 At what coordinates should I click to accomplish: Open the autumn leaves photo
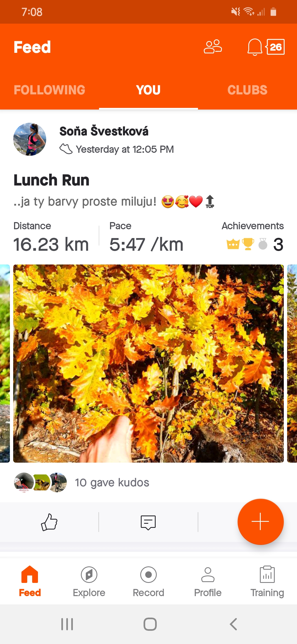click(148, 363)
